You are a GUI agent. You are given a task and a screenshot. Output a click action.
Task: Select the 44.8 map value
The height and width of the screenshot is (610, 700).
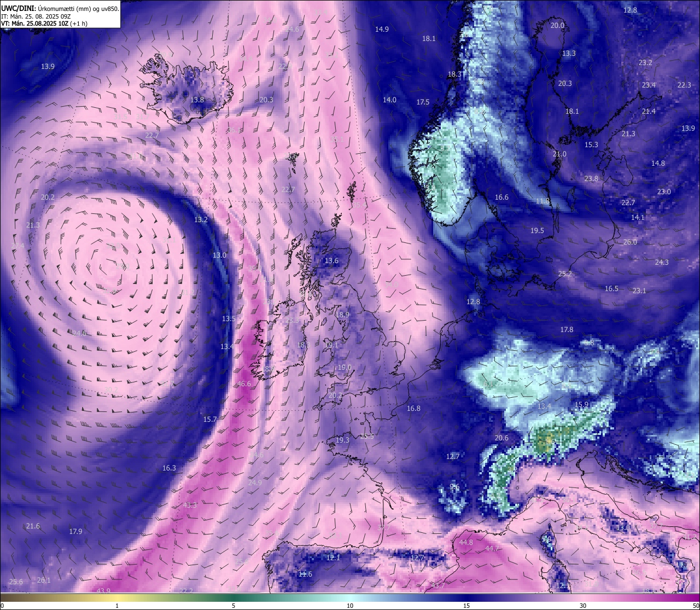pos(466,543)
